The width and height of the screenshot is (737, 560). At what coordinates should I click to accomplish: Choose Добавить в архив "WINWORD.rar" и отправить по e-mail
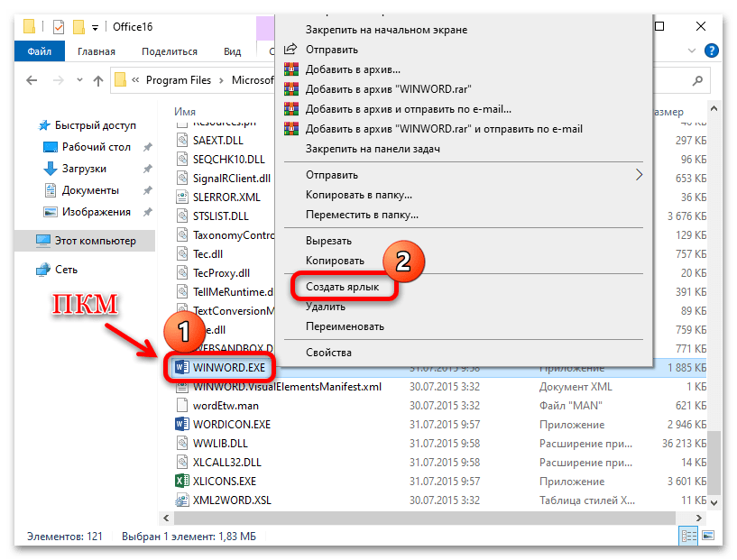(x=444, y=129)
